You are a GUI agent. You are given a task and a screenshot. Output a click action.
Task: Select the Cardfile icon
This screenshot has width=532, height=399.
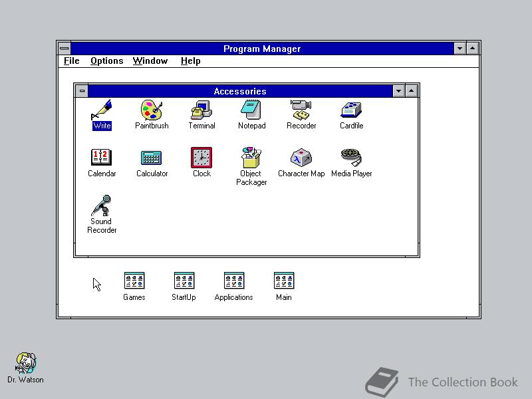tap(351, 110)
